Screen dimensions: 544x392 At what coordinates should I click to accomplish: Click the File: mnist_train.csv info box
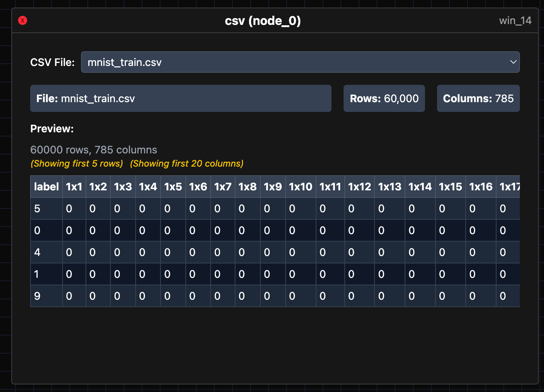pyautogui.click(x=180, y=98)
